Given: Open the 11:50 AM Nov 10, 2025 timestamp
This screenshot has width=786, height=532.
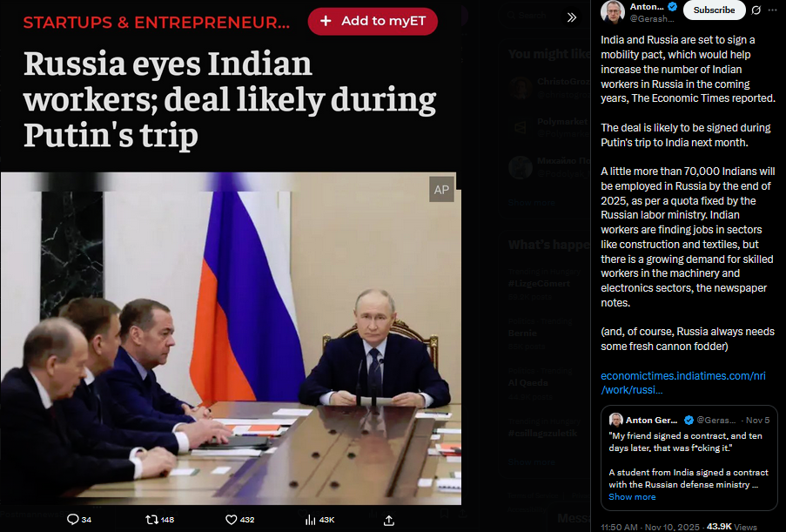Looking at the screenshot, I should click(649, 527).
